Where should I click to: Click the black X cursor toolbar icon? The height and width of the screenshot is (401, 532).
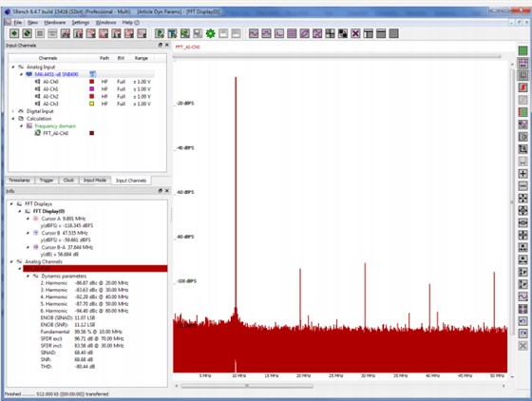tap(355, 33)
